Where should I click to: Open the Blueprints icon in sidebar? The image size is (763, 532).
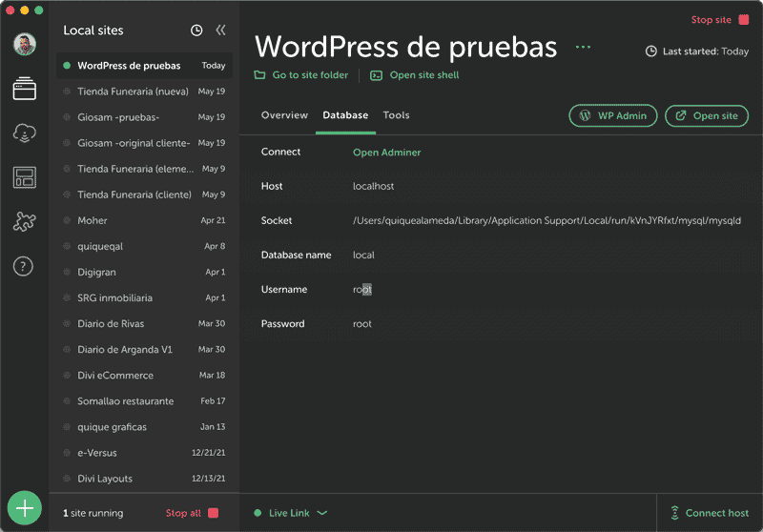(x=25, y=177)
